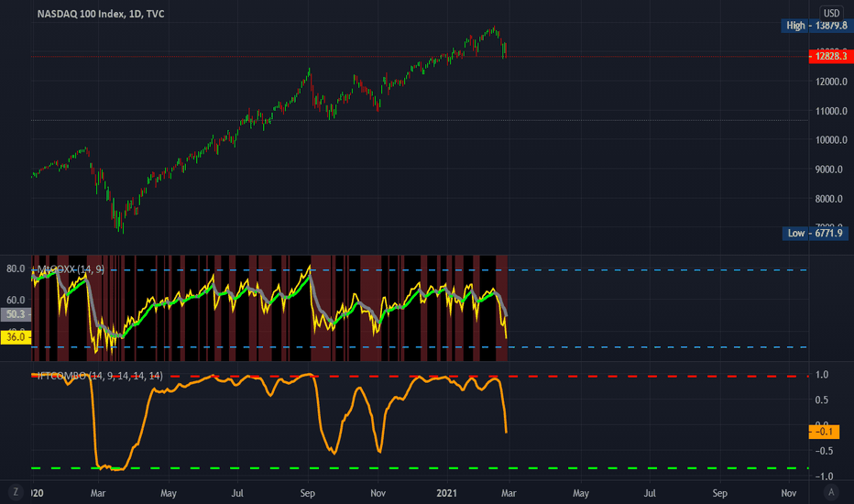The height and width of the screenshot is (504, 854).
Task: Click the -0.5 scale label in IFTCOMBO pane
Action: pos(824,451)
